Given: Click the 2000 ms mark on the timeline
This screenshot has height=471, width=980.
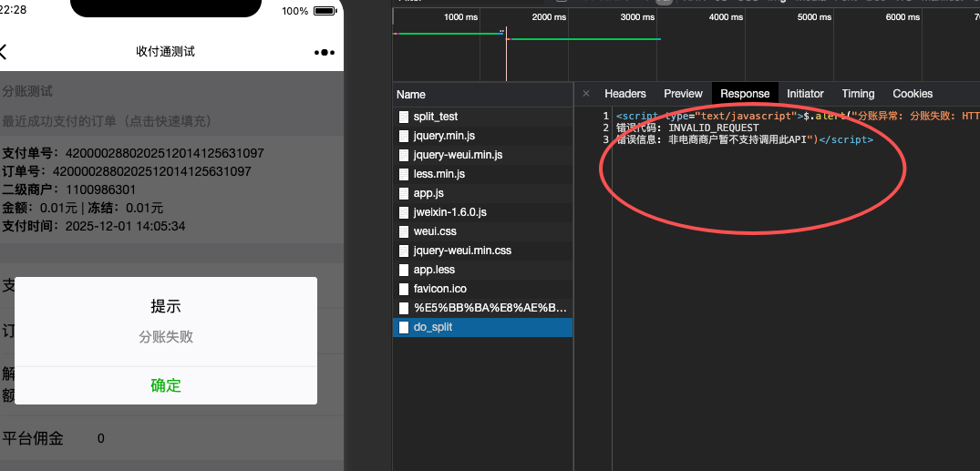Looking at the screenshot, I should (549, 17).
